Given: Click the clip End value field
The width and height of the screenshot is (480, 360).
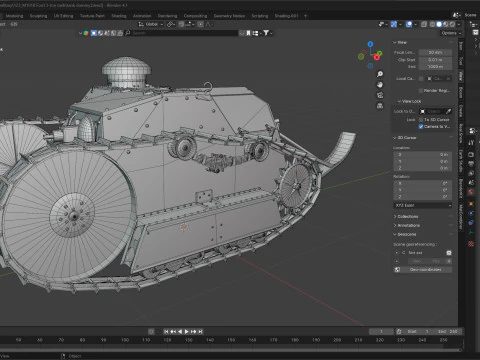Looking at the screenshot, I should point(435,67).
